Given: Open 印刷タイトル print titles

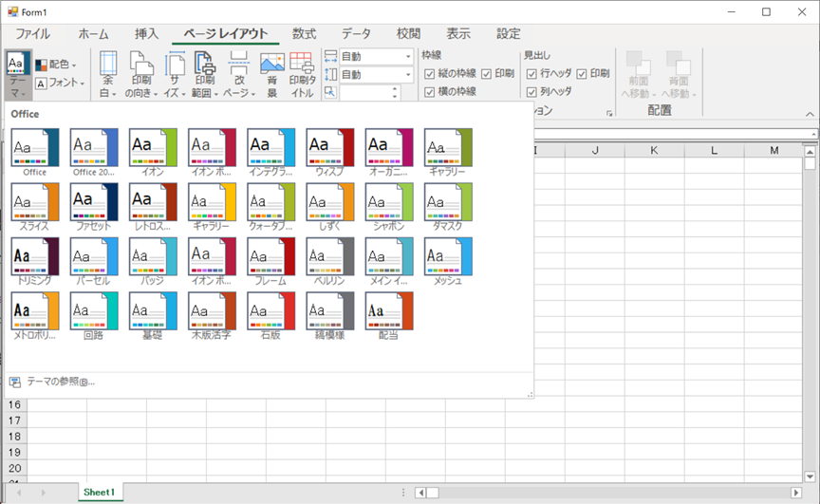Looking at the screenshot, I should click(x=302, y=75).
